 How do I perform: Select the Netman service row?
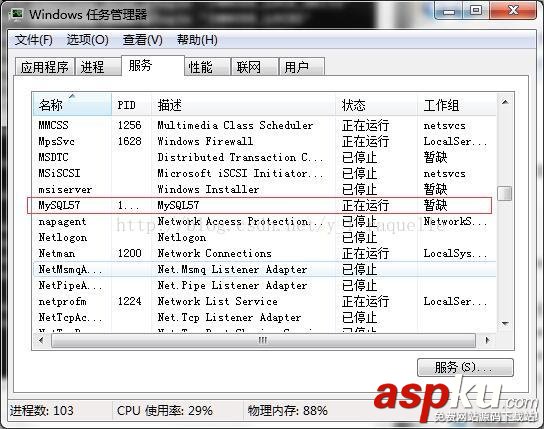(x=264, y=254)
